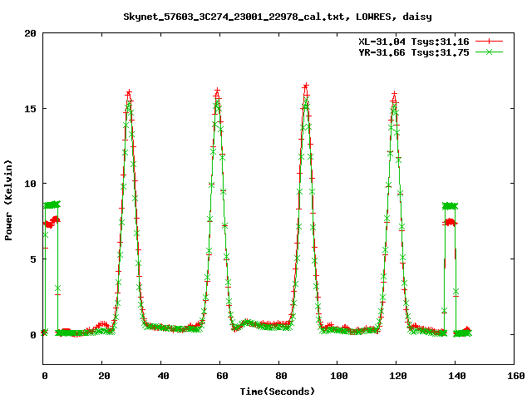Click the peak of the second pulse near 60 seconds

217,91
